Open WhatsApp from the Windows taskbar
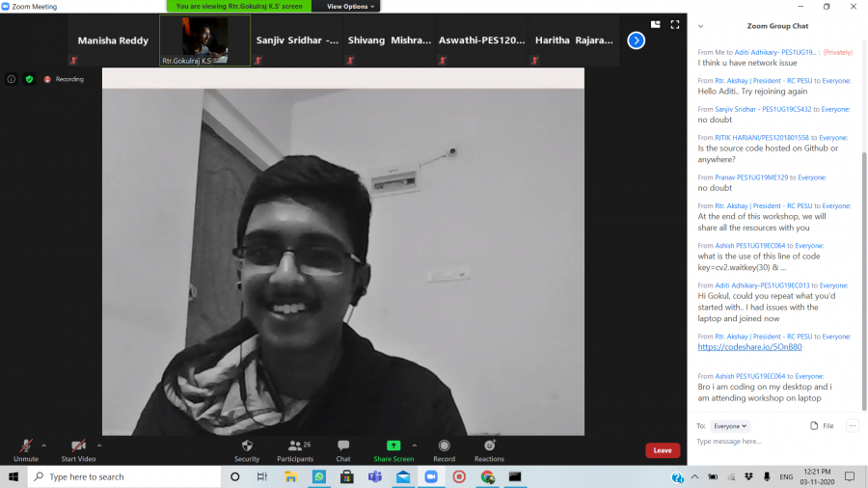Screen dimensions: 868x488 pyautogui.click(x=319, y=476)
